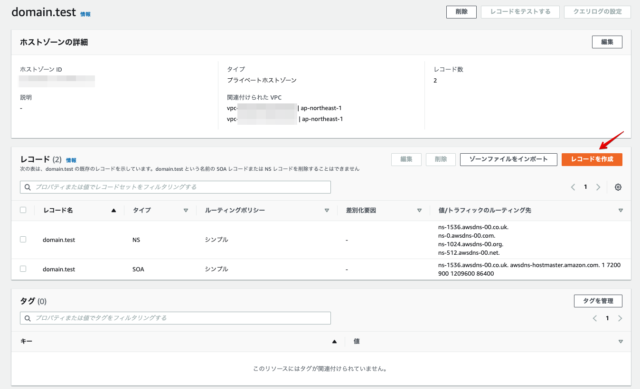Focus the record set filter search field
640x389 pixels.
(x=175, y=187)
